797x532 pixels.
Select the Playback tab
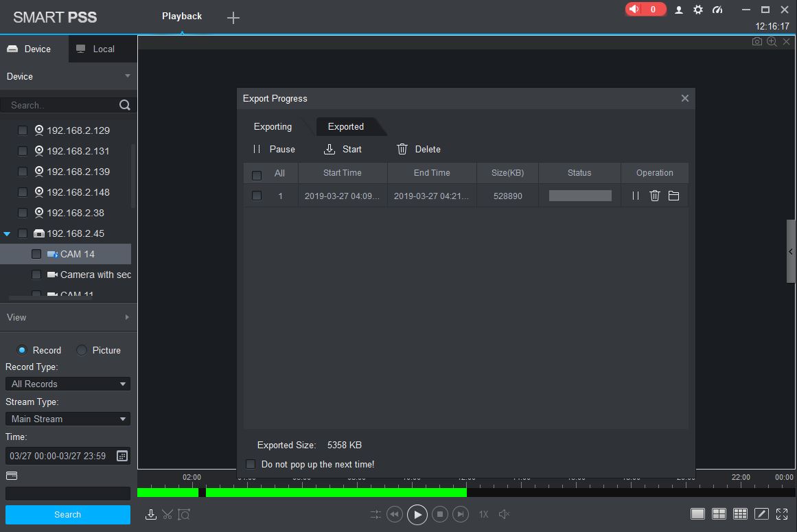click(182, 16)
